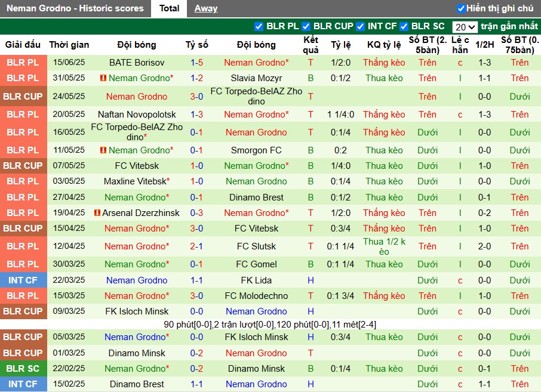Toggle the BLR PL filter checkbox
This screenshot has height=392, width=541.
coord(259,26)
